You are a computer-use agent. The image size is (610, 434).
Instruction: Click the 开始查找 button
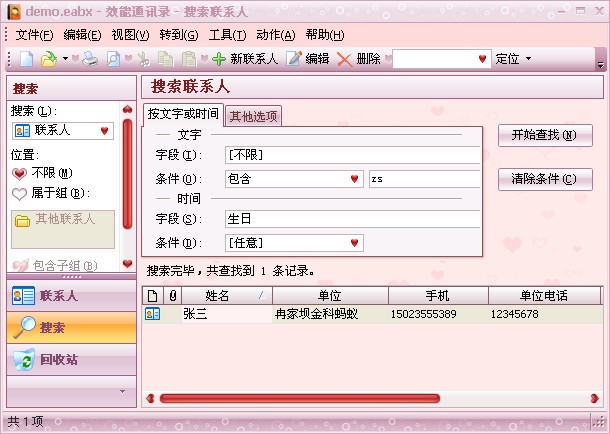coord(544,135)
